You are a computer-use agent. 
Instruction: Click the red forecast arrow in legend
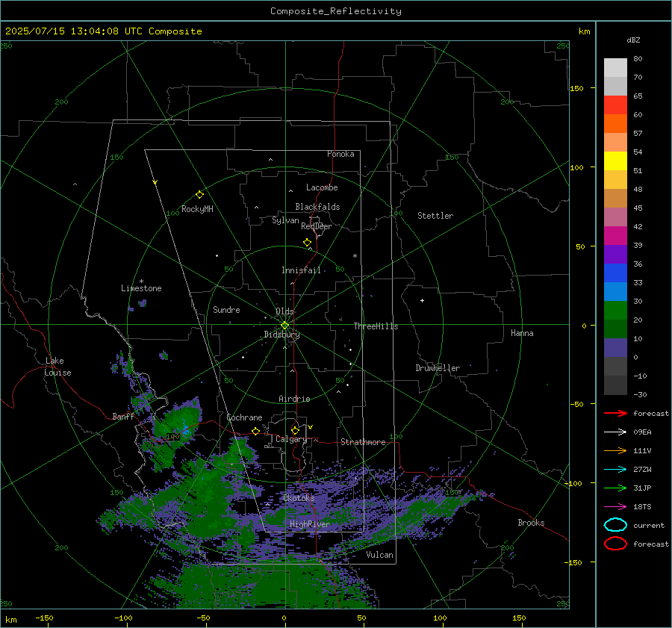[615, 413]
